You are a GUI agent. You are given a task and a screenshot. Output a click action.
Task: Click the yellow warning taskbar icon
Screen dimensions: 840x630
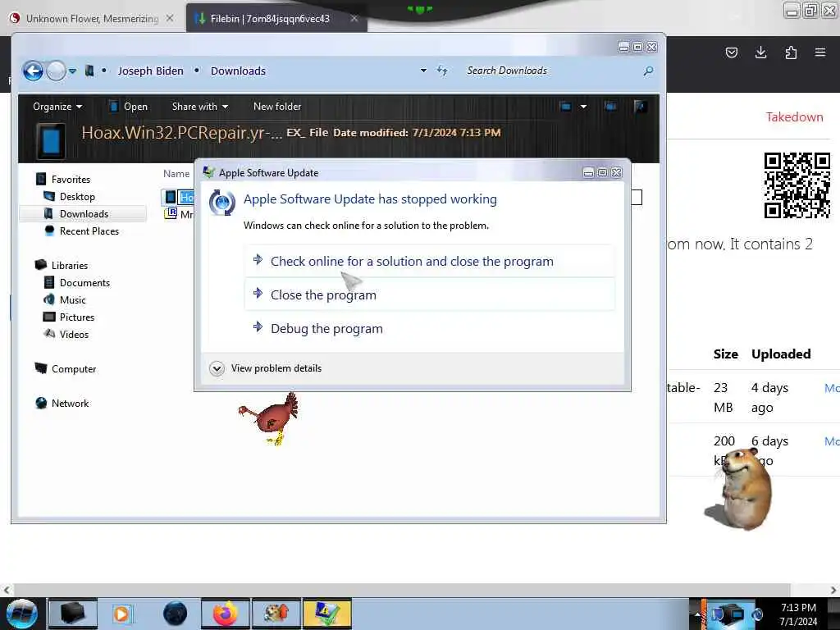pos(326,614)
